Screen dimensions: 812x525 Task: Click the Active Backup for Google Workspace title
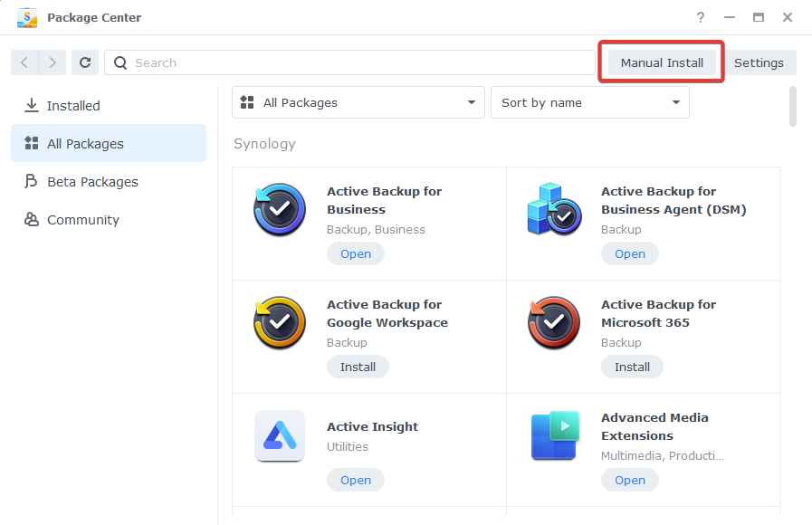(x=387, y=313)
